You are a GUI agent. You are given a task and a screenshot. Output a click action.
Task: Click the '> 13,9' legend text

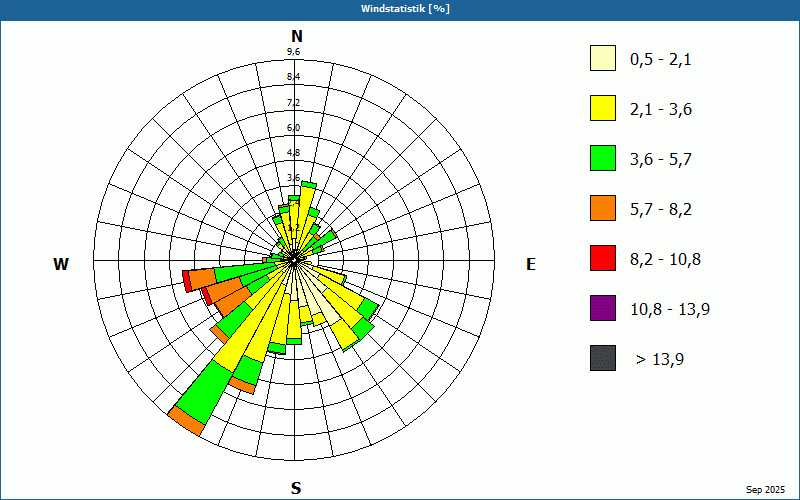pyautogui.click(x=660, y=360)
